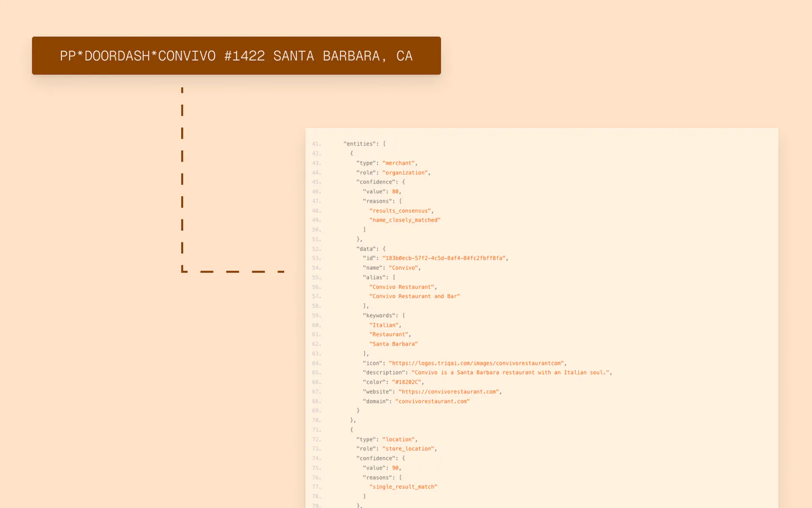Click the "organization" role value
Viewport: 812px width, 508px height.
(x=405, y=173)
